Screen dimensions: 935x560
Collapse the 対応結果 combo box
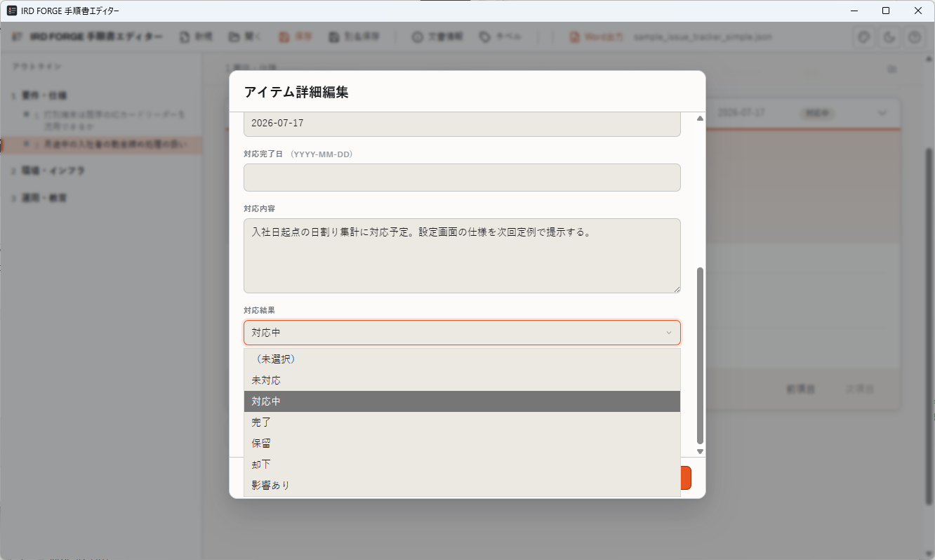click(x=462, y=333)
